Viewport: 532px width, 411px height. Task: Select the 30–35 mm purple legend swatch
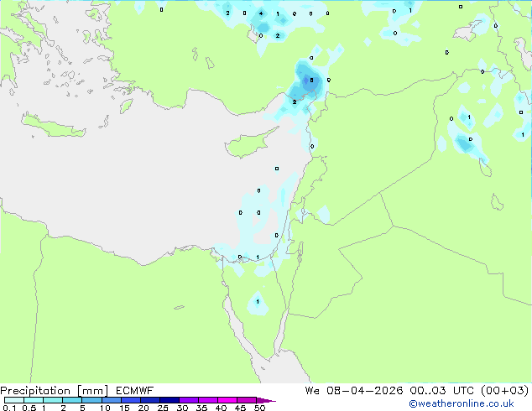click(188, 400)
